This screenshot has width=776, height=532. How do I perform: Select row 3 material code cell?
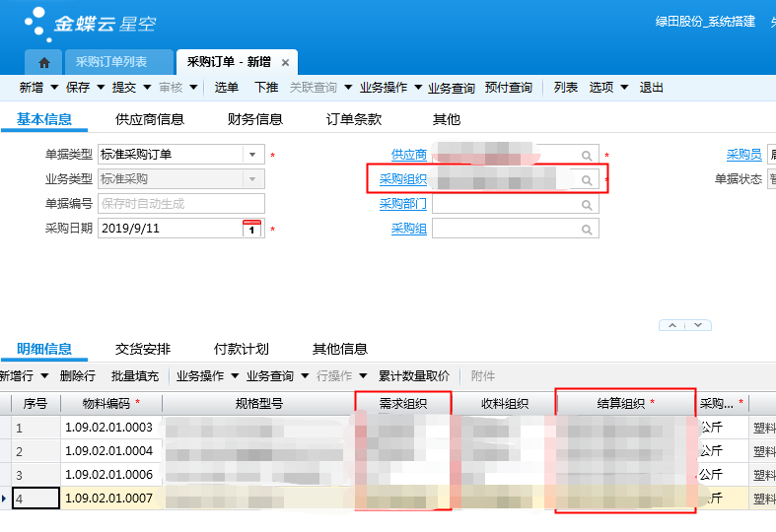tap(109, 475)
